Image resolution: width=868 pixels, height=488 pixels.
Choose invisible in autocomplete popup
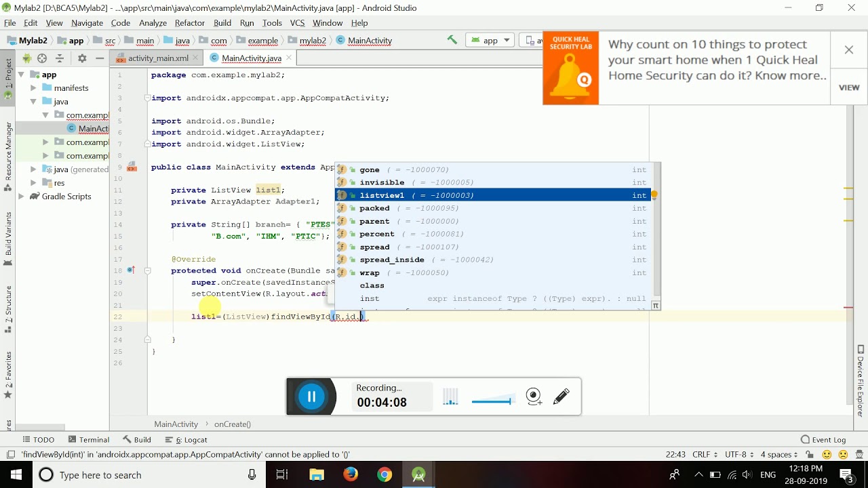click(493, 182)
